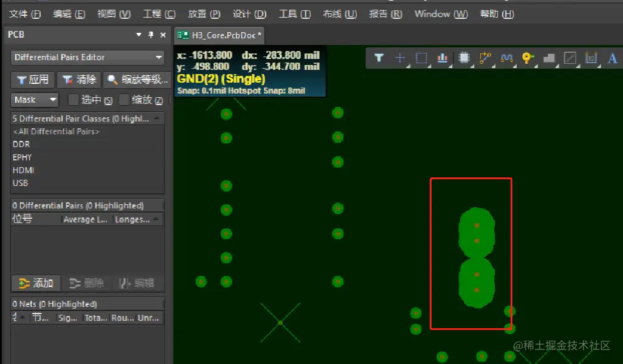The image size is (623, 364).
Task: Open the 布线 (U) menu
Action: pyautogui.click(x=340, y=15)
